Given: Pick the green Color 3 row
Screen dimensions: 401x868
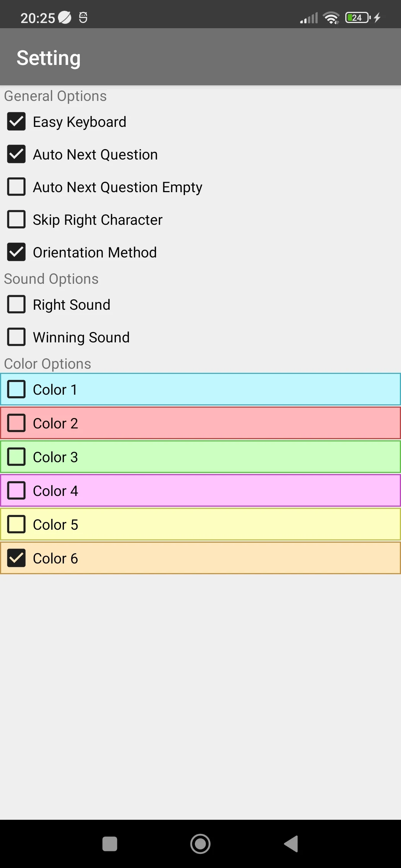Looking at the screenshot, I should click(x=200, y=457).
